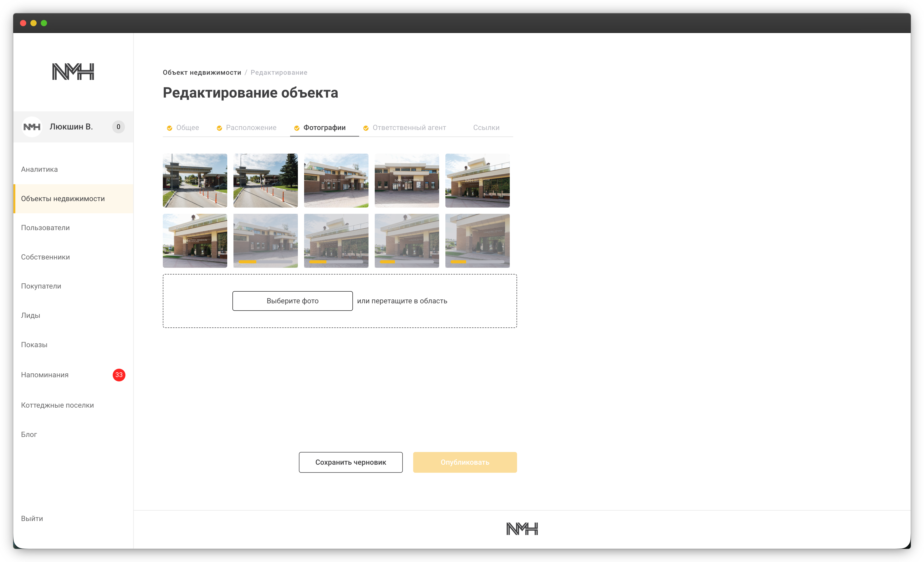Switch to the Ссылки tab

tap(486, 128)
